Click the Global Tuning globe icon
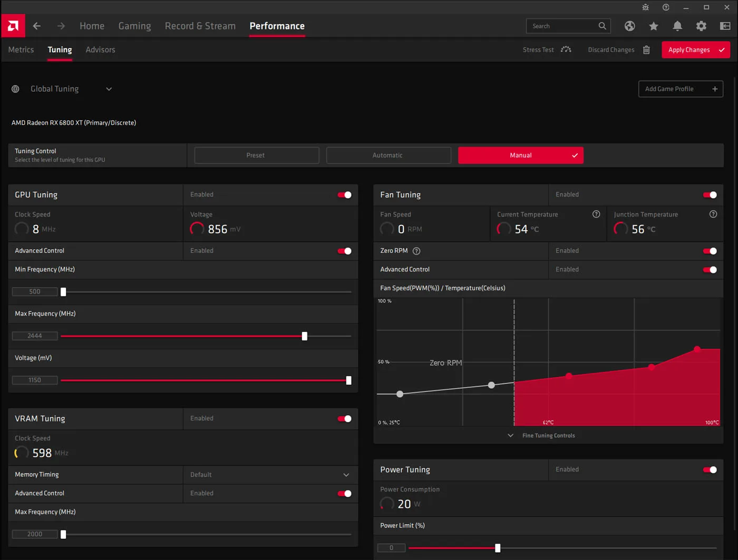This screenshot has width=738, height=560. [x=15, y=89]
